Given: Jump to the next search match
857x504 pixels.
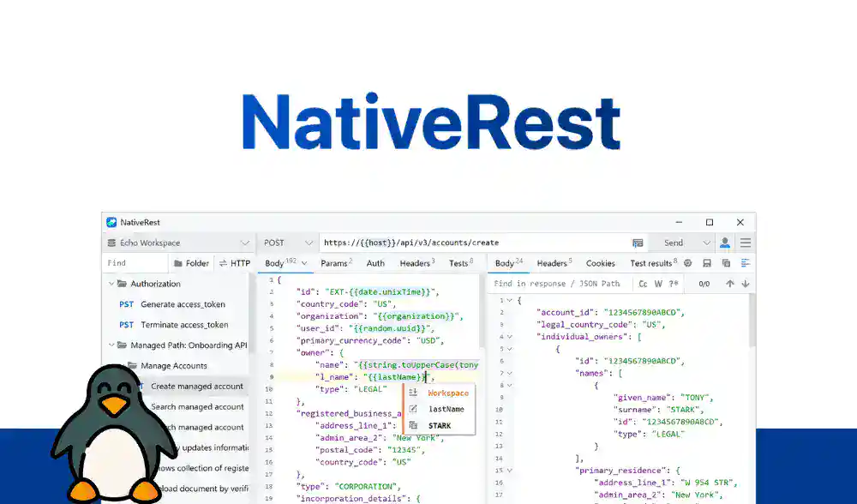Looking at the screenshot, I should 746,284.
